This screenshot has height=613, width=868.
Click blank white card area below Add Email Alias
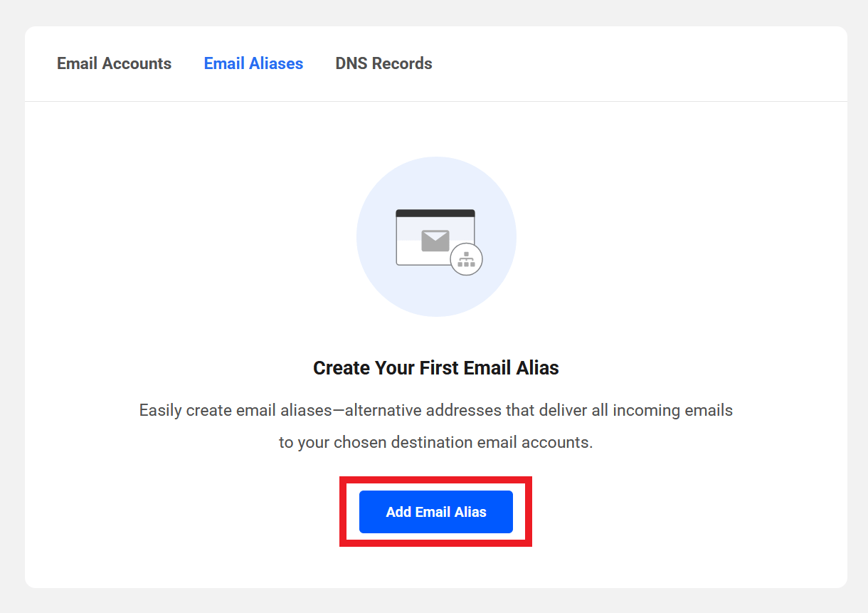point(435,567)
